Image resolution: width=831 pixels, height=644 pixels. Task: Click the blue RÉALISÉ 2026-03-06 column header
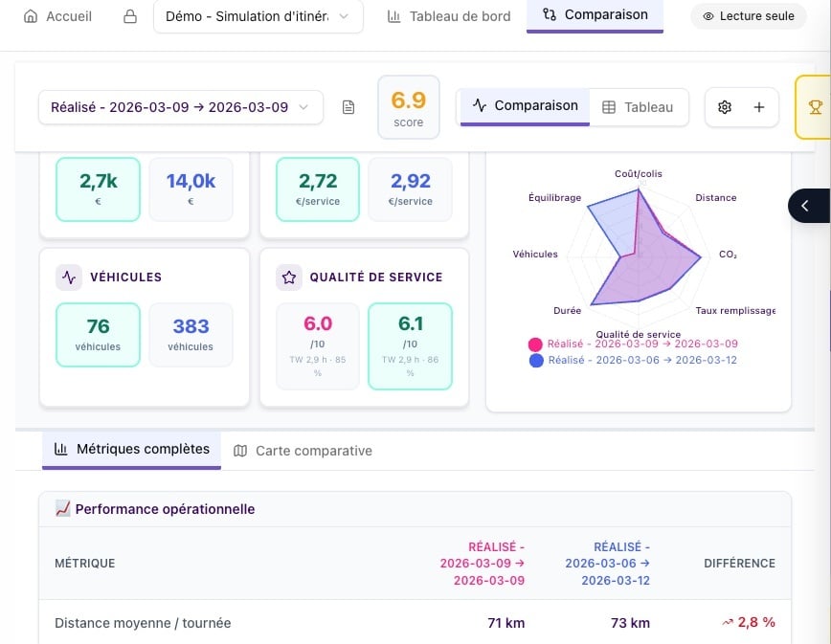click(607, 563)
